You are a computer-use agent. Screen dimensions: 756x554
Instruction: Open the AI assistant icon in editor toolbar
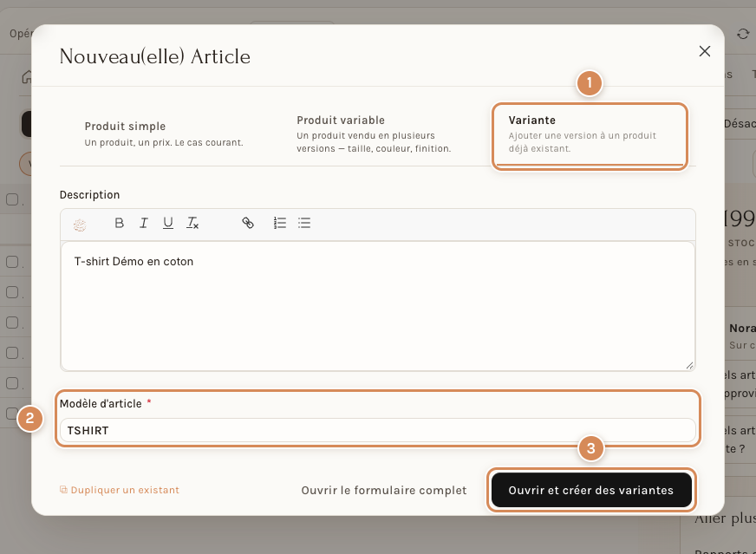pos(80,225)
